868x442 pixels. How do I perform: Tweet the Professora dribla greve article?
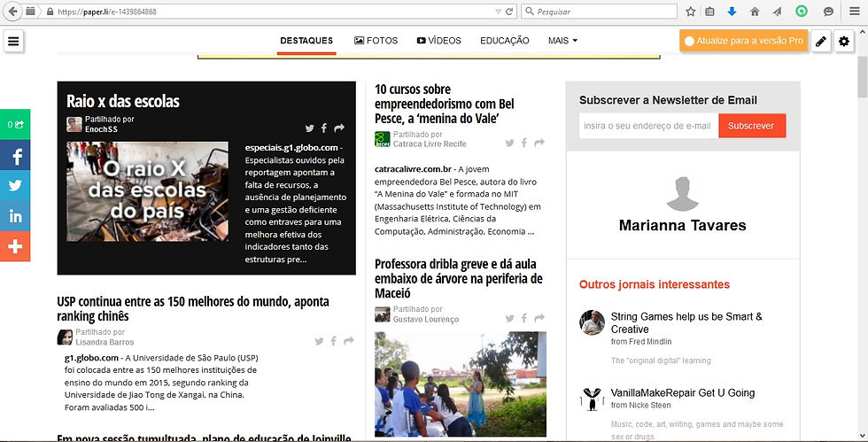click(x=510, y=319)
